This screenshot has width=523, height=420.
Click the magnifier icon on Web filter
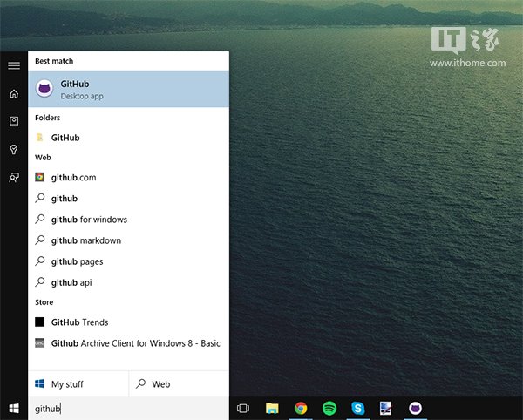140,383
